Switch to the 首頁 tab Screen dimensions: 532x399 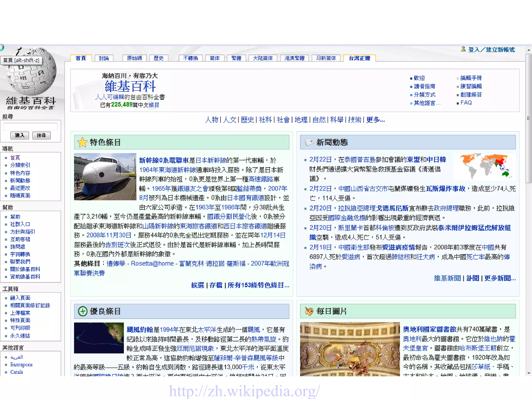pos(81,58)
